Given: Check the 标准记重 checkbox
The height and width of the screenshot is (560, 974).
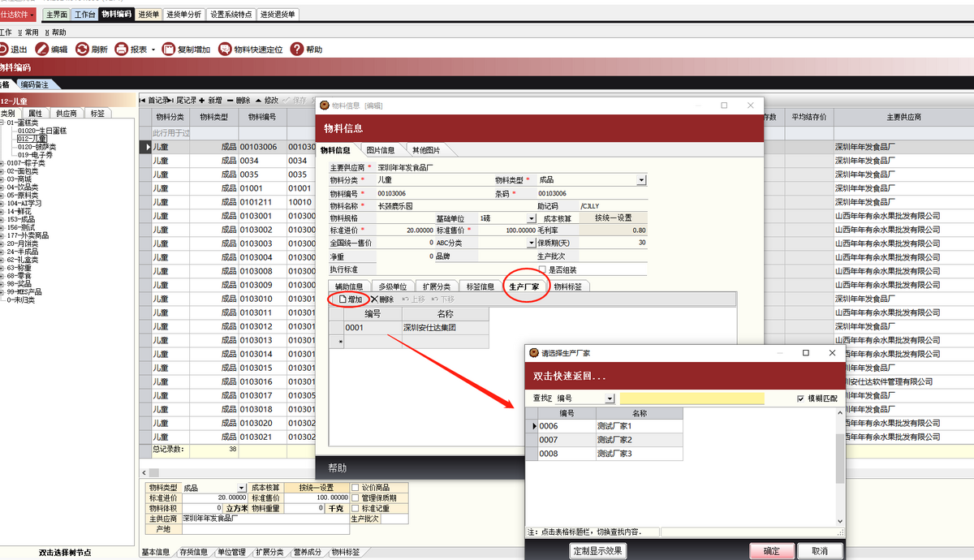Looking at the screenshot, I should pos(356,509).
